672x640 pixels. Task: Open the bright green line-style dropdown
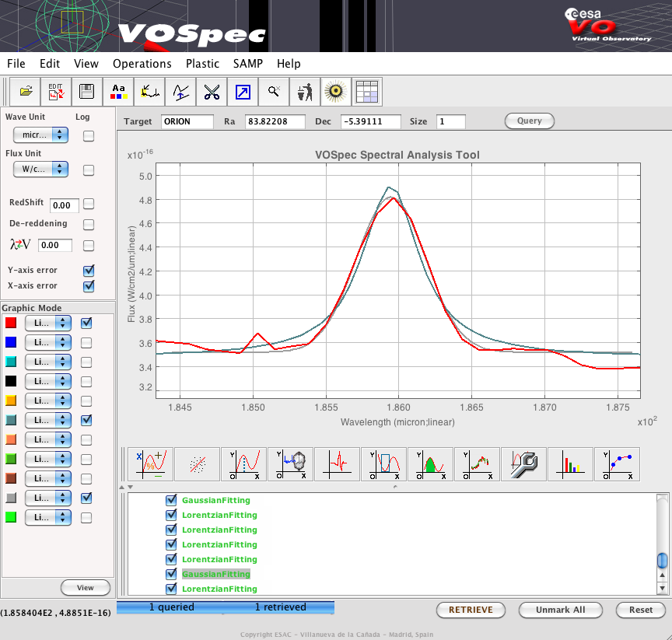[48, 517]
